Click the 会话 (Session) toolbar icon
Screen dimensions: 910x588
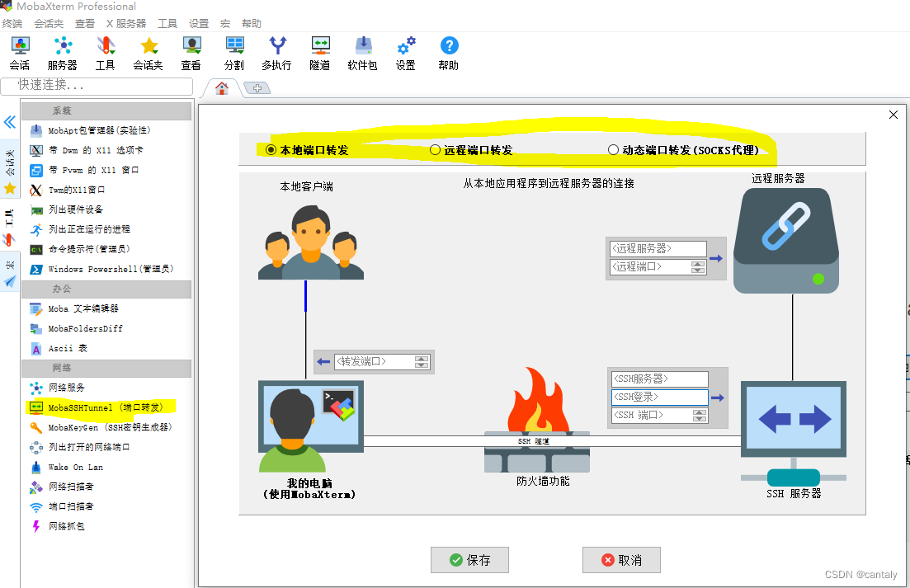[20, 53]
